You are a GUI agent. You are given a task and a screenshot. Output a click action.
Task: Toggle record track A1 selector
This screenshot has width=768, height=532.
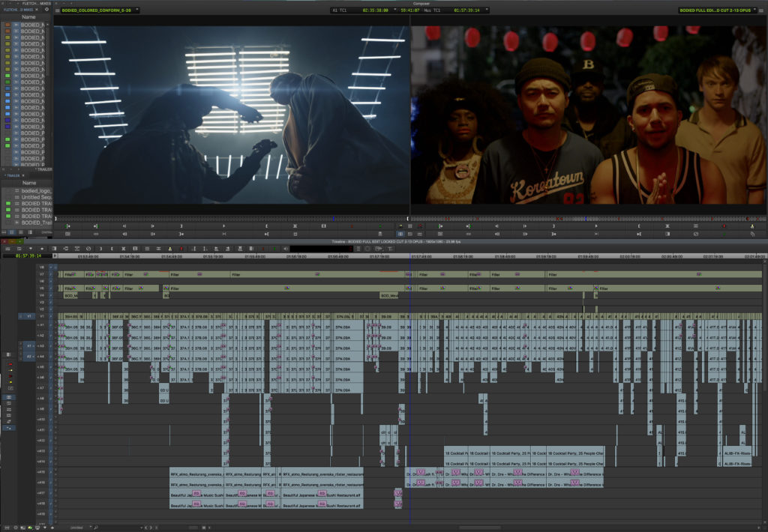click(x=42, y=325)
